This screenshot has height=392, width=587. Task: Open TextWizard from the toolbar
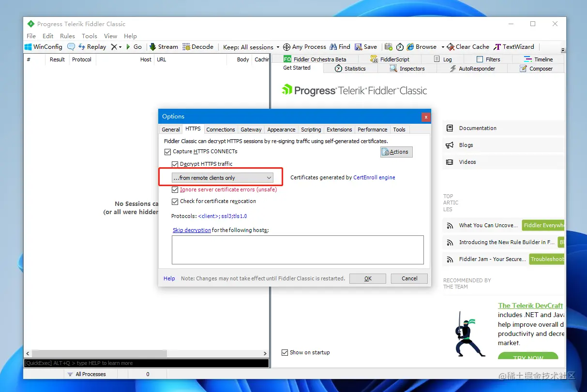click(x=513, y=47)
